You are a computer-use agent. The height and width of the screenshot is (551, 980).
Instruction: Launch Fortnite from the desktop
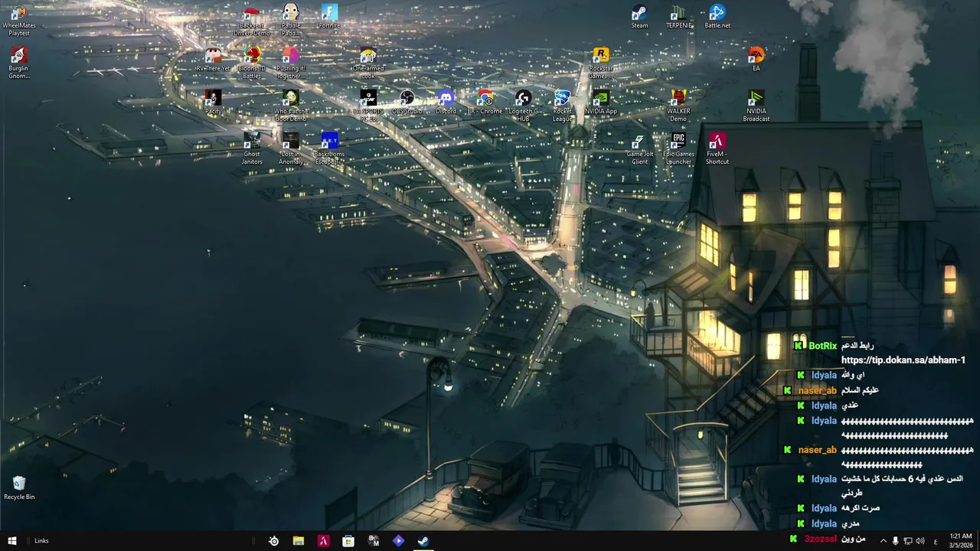(329, 17)
